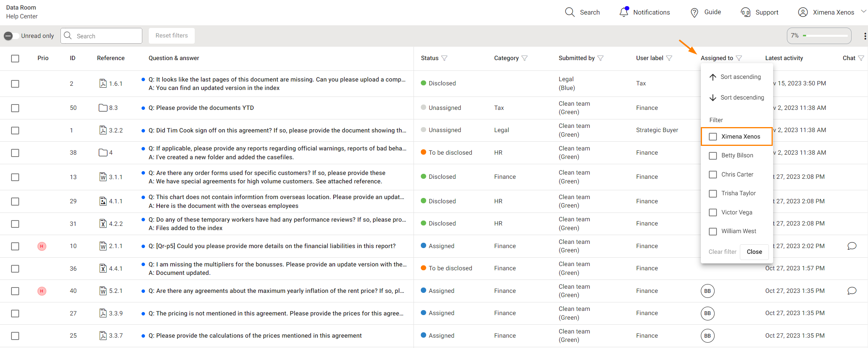Click the Close button in filter popup
The height and width of the screenshot is (348, 868).
click(x=754, y=252)
